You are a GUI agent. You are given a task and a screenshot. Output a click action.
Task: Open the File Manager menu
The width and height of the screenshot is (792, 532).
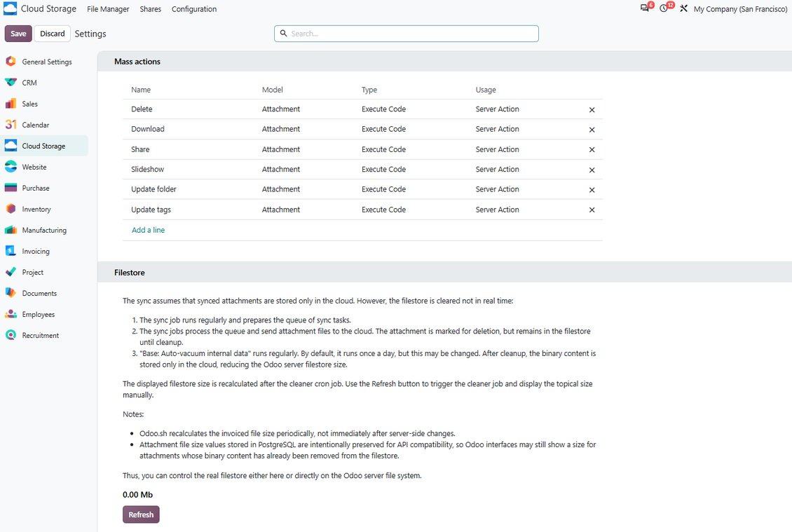[x=108, y=9]
